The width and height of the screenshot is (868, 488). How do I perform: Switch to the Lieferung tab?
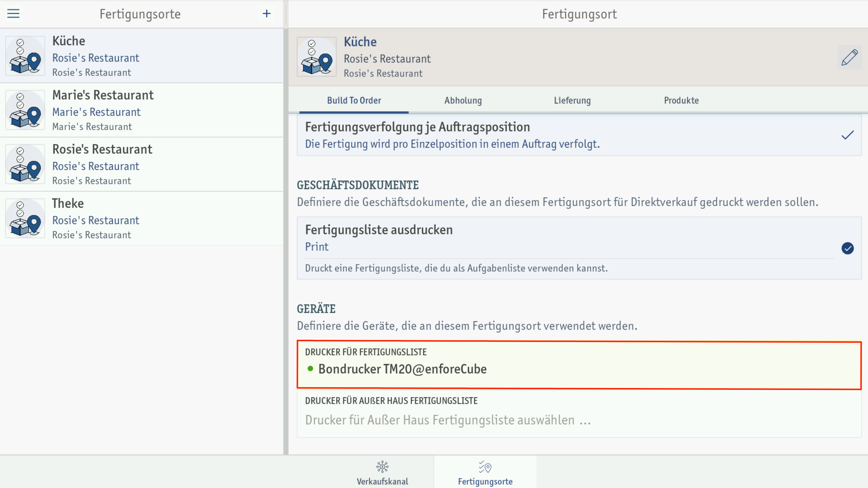pyautogui.click(x=572, y=100)
